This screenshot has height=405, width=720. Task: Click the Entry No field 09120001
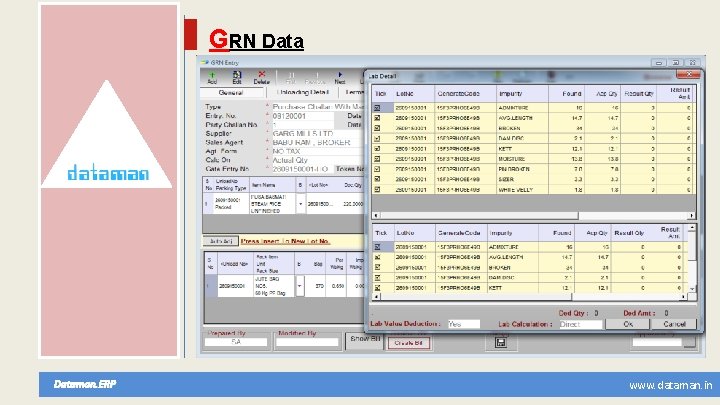tap(303, 116)
